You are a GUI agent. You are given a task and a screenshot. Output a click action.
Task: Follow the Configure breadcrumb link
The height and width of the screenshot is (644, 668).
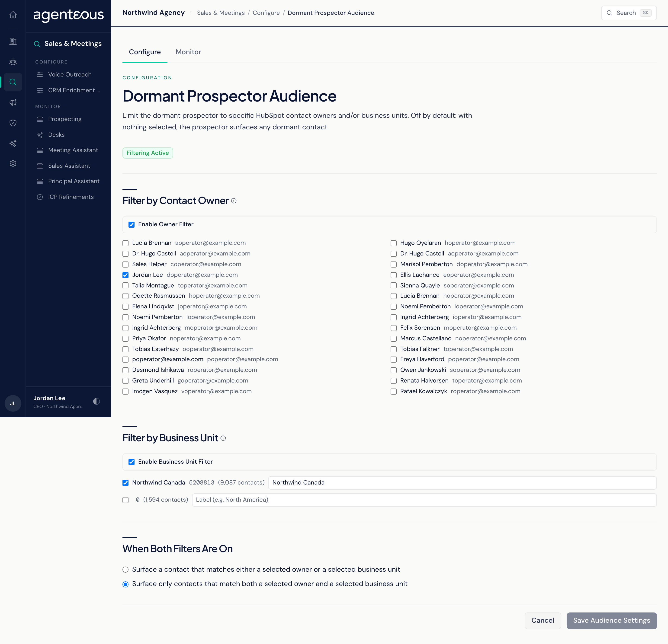pyautogui.click(x=266, y=13)
